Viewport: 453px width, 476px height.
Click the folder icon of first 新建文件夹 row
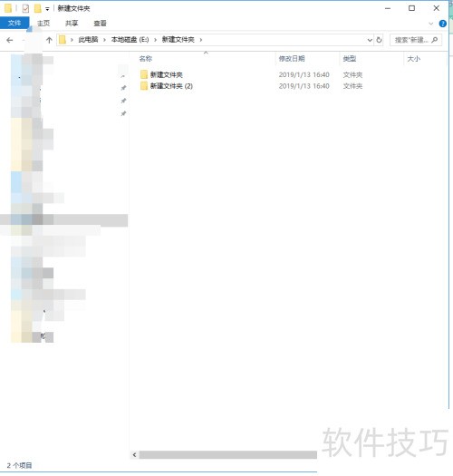click(144, 74)
